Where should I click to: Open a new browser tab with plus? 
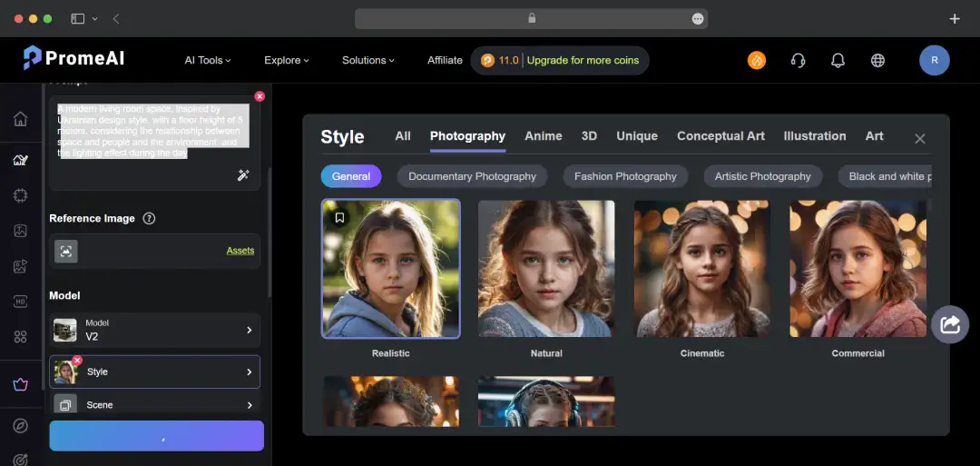point(955,19)
